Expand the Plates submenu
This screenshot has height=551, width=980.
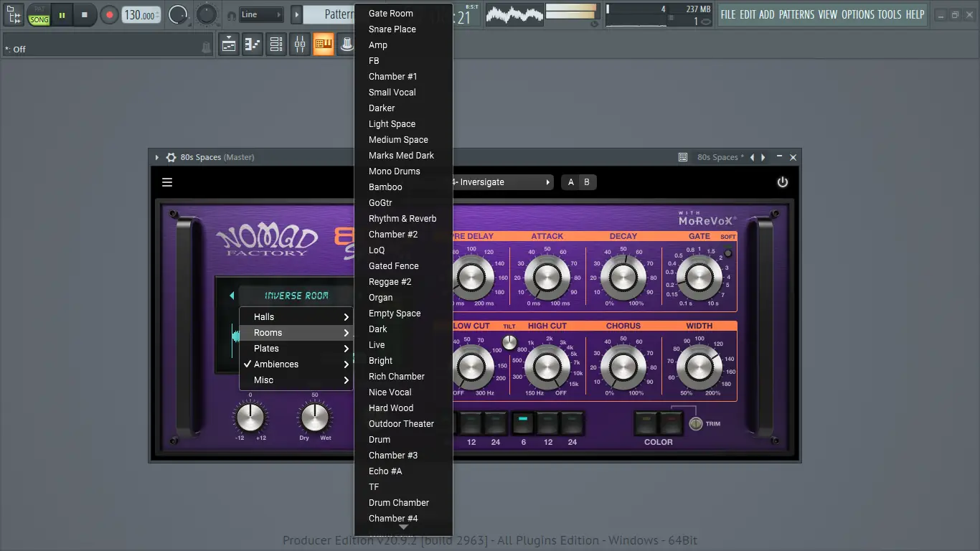(296, 349)
